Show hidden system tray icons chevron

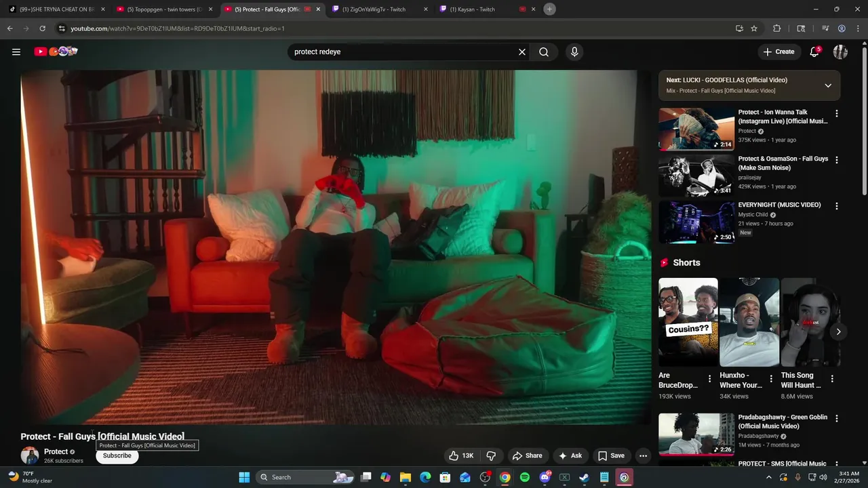coord(769,477)
